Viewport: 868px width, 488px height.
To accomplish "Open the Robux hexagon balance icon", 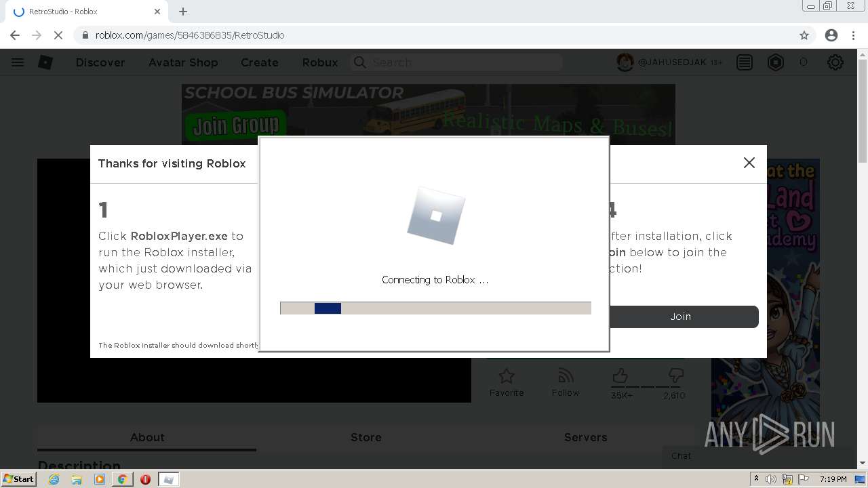I will click(x=776, y=62).
